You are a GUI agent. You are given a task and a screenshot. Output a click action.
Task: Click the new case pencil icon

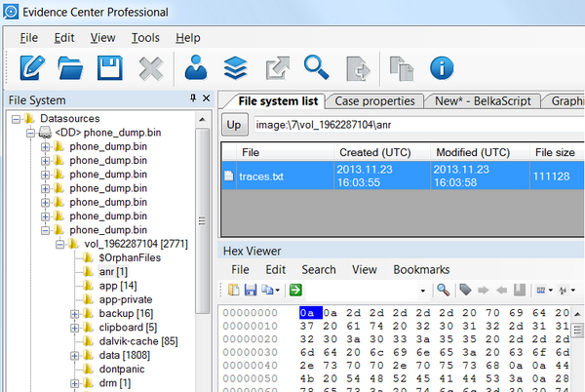click(x=32, y=67)
